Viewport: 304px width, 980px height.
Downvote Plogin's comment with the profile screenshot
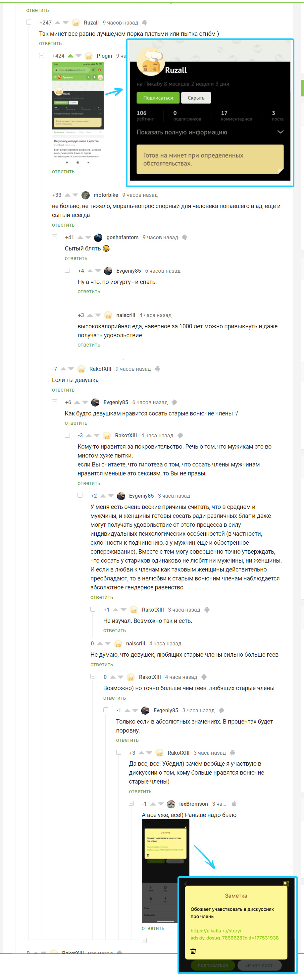pyautogui.click(x=79, y=56)
